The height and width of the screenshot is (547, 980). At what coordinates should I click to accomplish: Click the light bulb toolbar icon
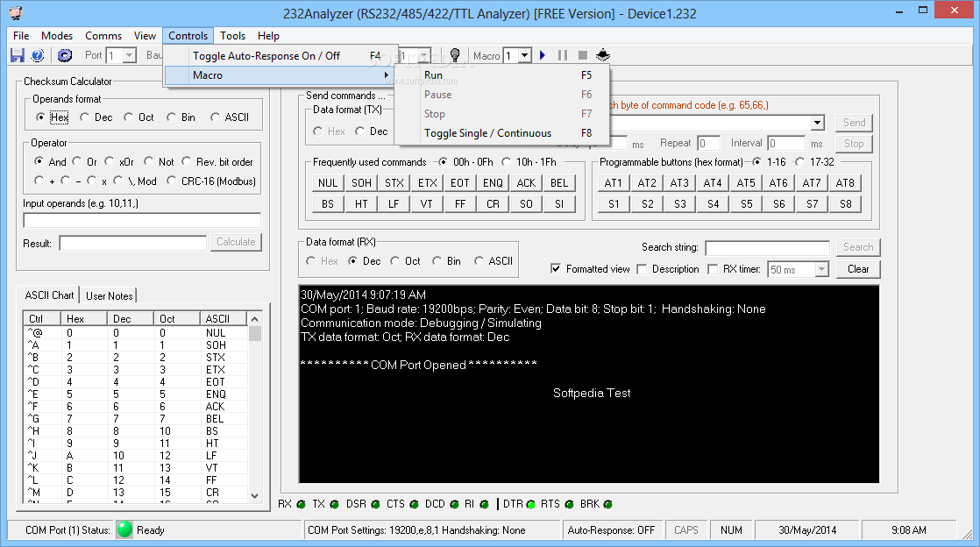455,55
